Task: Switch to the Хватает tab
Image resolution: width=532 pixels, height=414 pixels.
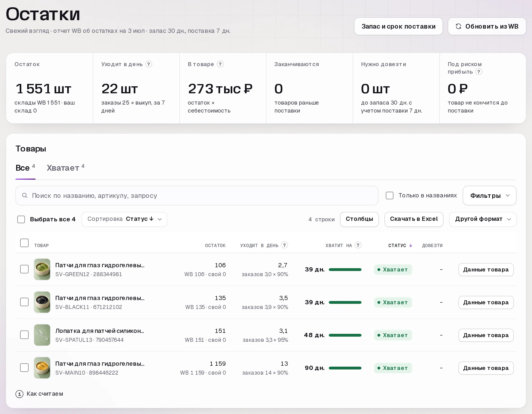Action: click(66, 168)
